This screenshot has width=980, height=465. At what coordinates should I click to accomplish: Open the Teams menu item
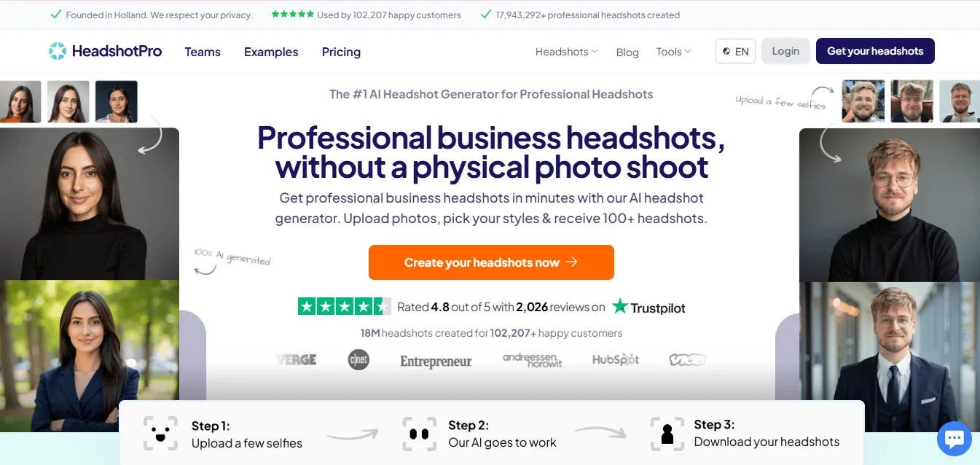click(x=203, y=52)
